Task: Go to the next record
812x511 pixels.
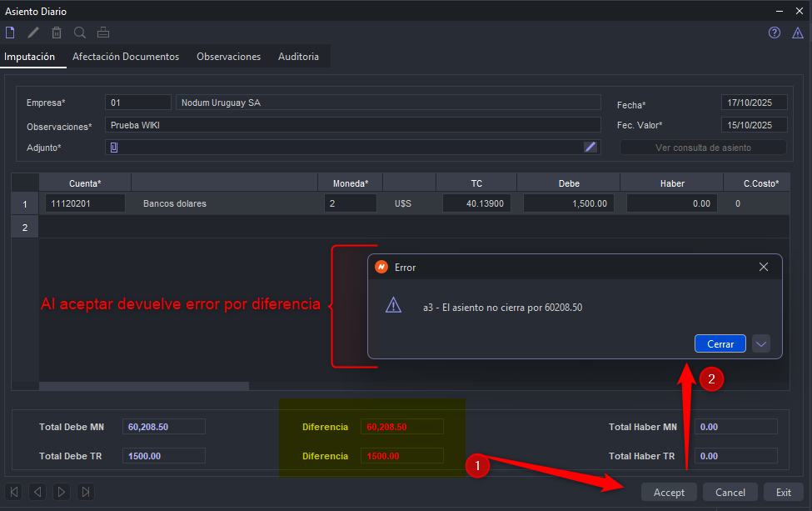Action: (x=62, y=492)
